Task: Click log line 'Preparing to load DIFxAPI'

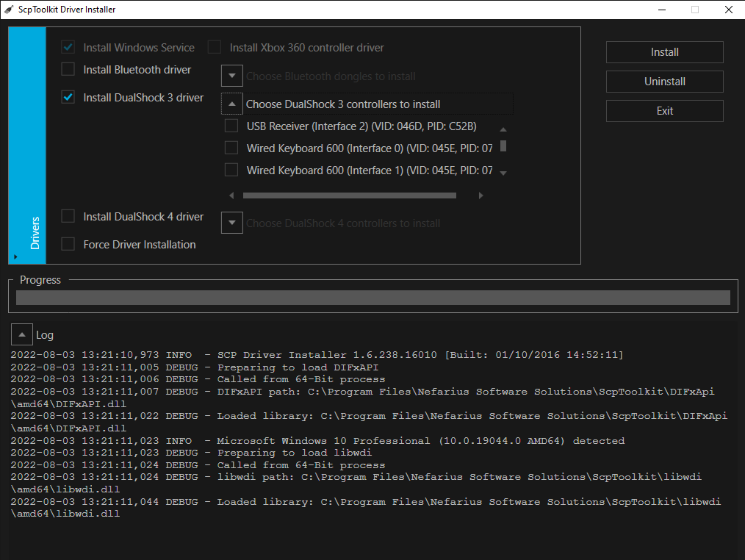Action: tap(195, 367)
